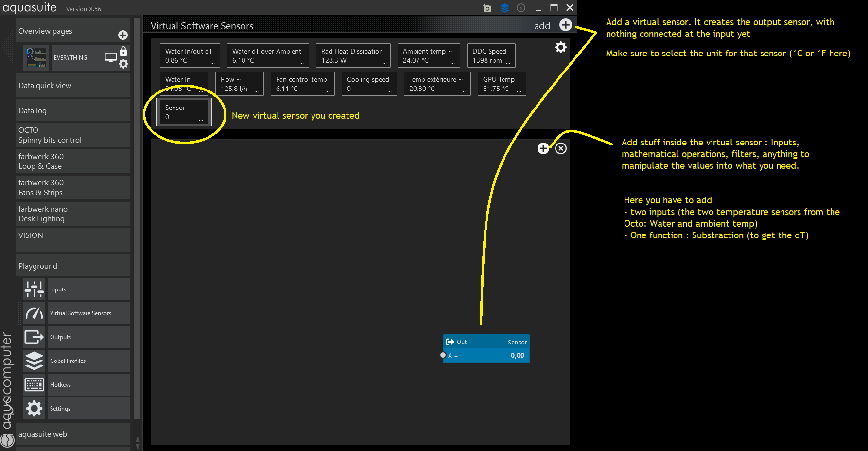The height and width of the screenshot is (451, 868).
Task: Open farbwerk 360 Loop & Case
Action: (73, 161)
